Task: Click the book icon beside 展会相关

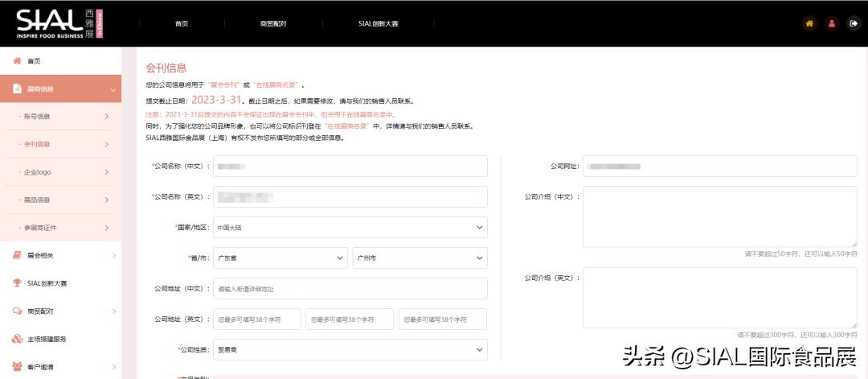Action: tap(17, 255)
